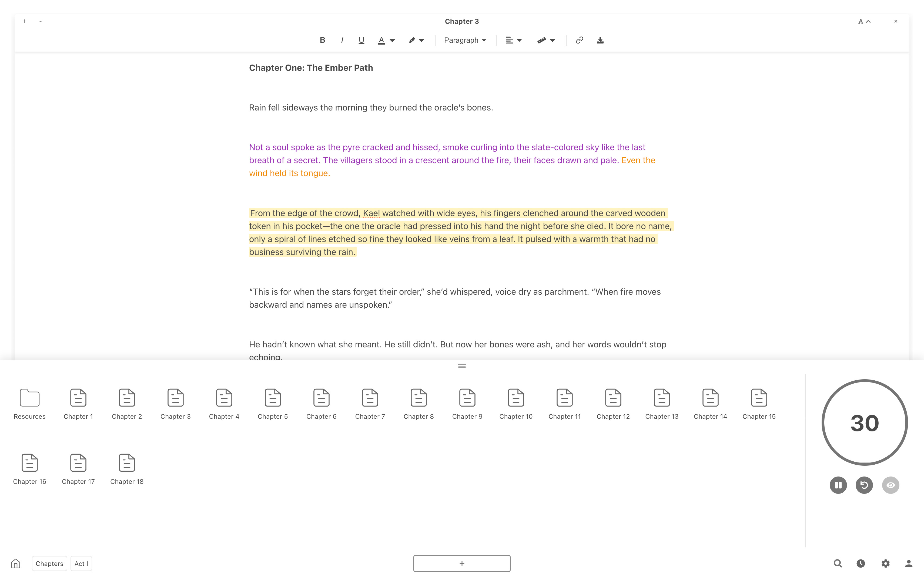
Task: Toggle timer visibility eye button
Action: [890, 485]
